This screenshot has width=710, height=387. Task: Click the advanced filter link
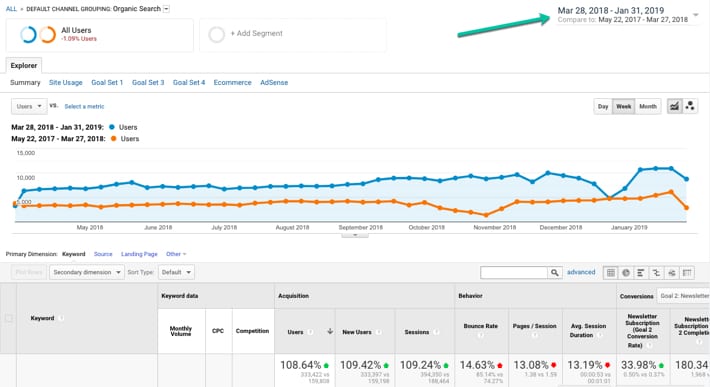[x=581, y=272]
